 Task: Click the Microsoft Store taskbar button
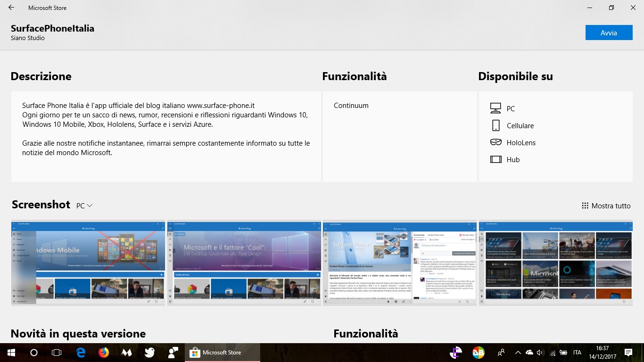(222, 353)
